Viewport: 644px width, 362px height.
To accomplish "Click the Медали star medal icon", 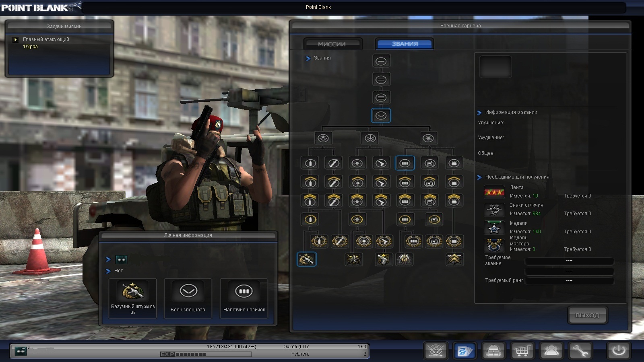I will click(494, 228).
